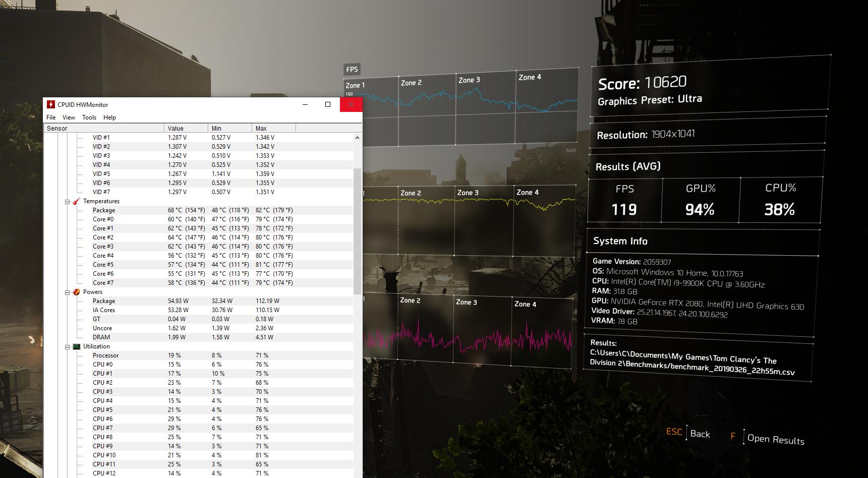868x478 pixels.
Task: Select the Core #3 temperature row
Action: click(x=198, y=247)
